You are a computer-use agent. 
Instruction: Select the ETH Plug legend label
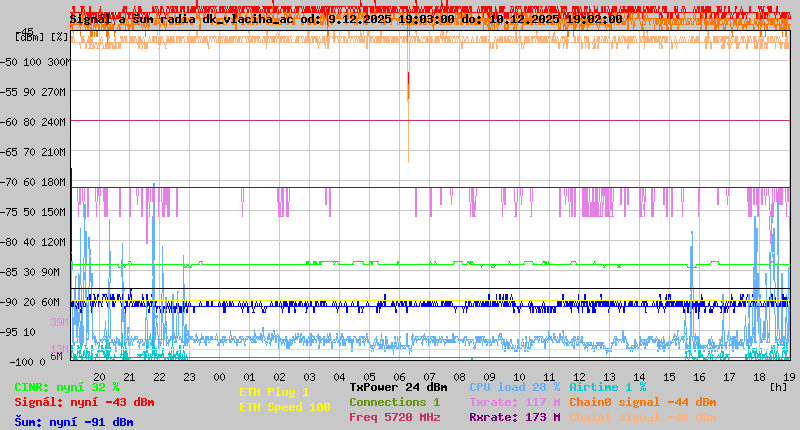274,392
